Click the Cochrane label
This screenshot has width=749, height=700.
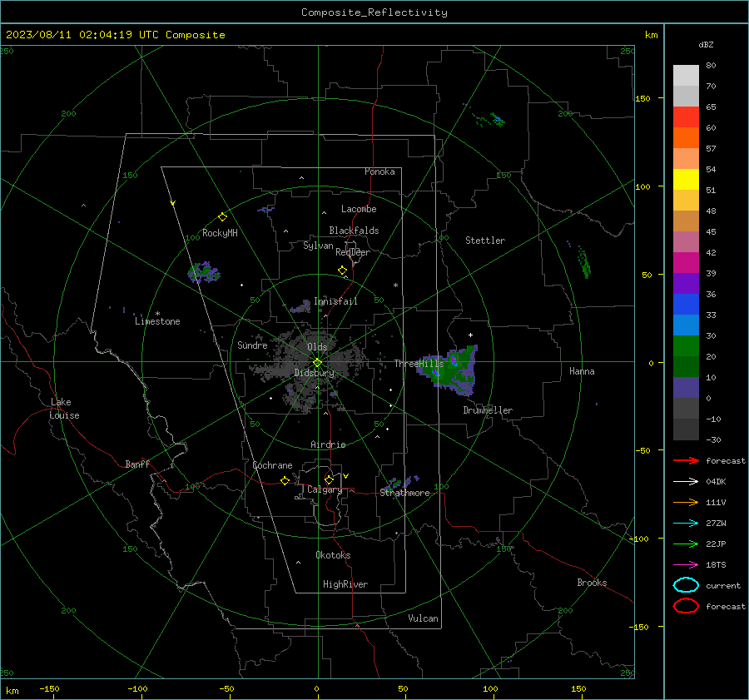[x=272, y=465]
